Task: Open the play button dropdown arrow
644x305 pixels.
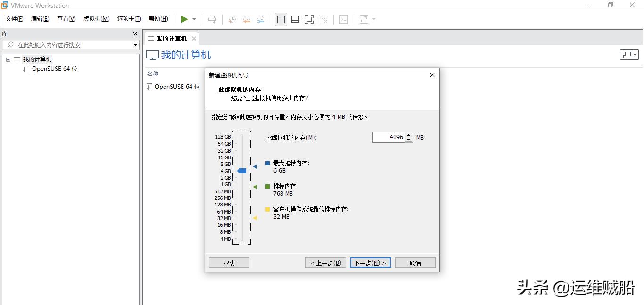Action: click(x=193, y=19)
